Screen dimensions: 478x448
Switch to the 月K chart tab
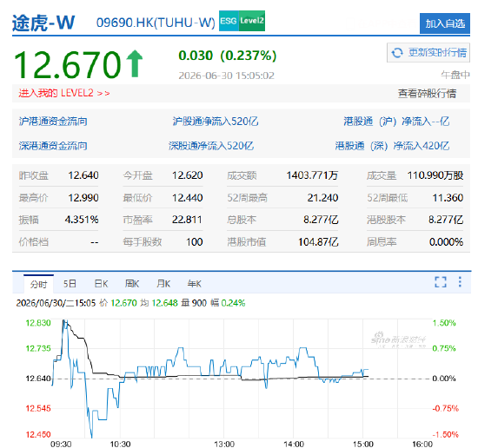(x=163, y=284)
